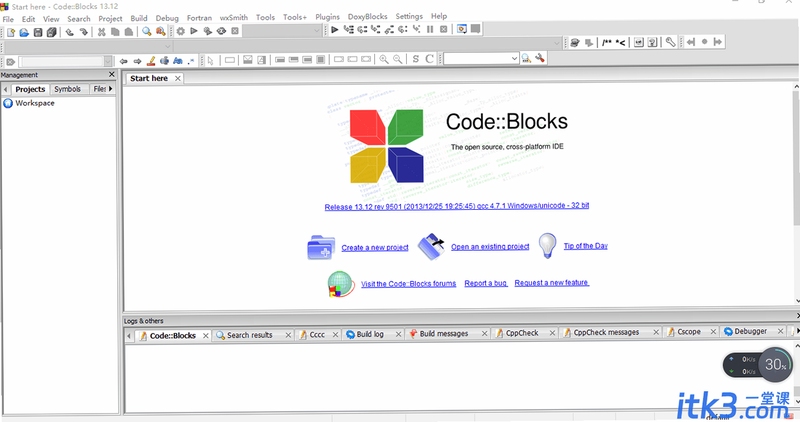Open the Settings menu

[x=409, y=16]
